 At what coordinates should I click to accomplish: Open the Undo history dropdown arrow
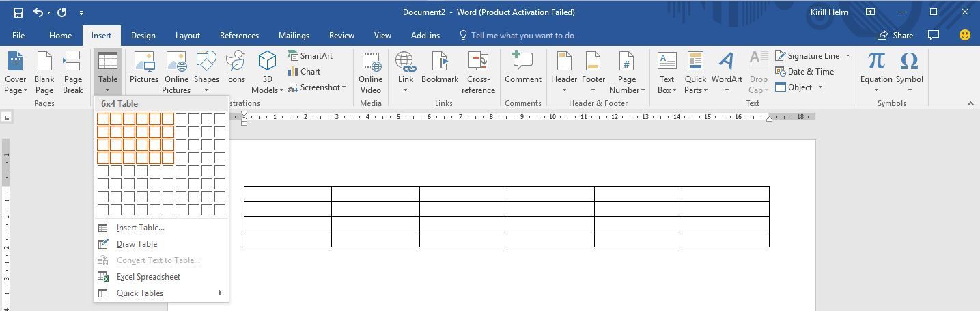coord(49,12)
